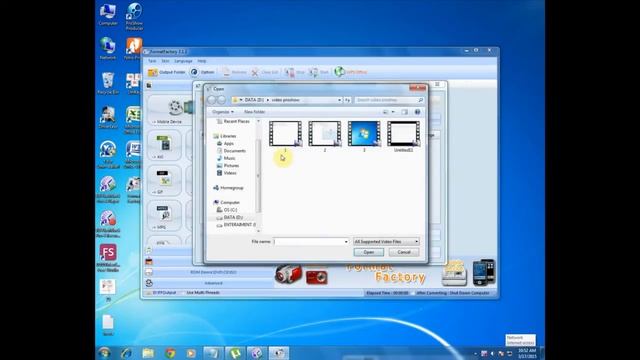Click DATA (D:) segment in address bar
Viewport: 640px width, 360px height.
[x=254, y=100]
